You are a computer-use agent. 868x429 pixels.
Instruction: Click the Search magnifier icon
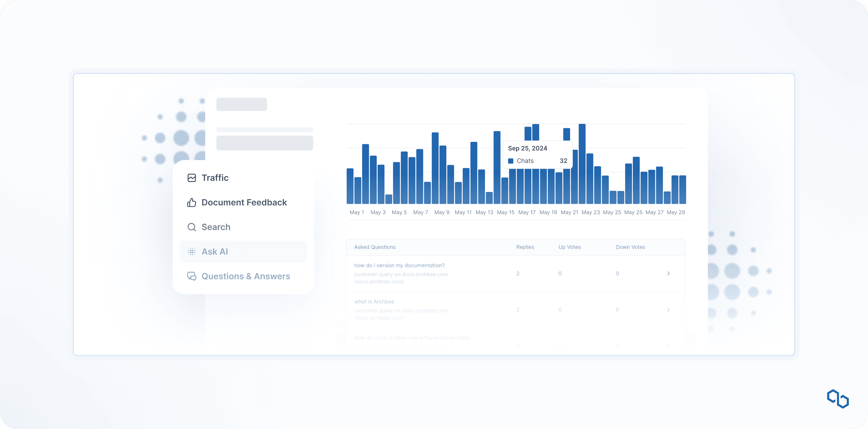[191, 227]
